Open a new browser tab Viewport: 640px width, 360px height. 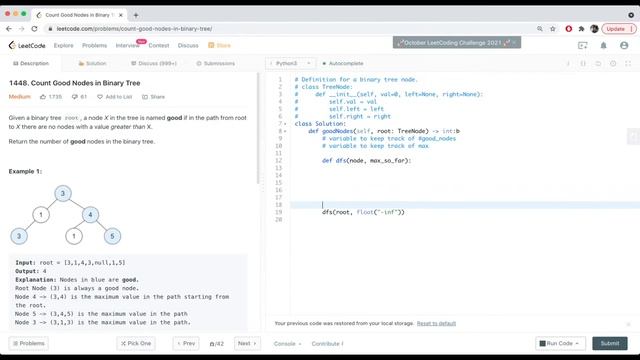pos(136,15)
